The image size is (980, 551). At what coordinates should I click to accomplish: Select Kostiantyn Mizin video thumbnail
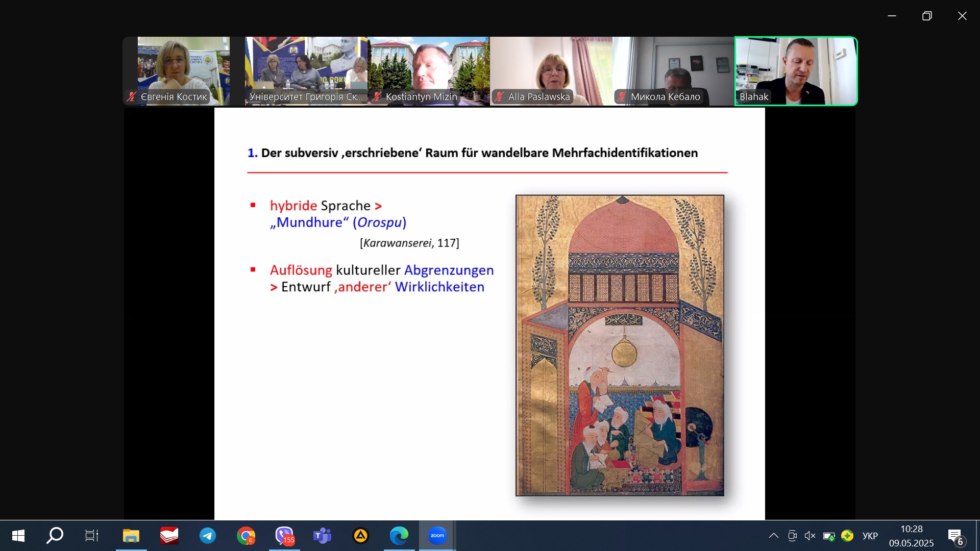click(x=429, y=71)
